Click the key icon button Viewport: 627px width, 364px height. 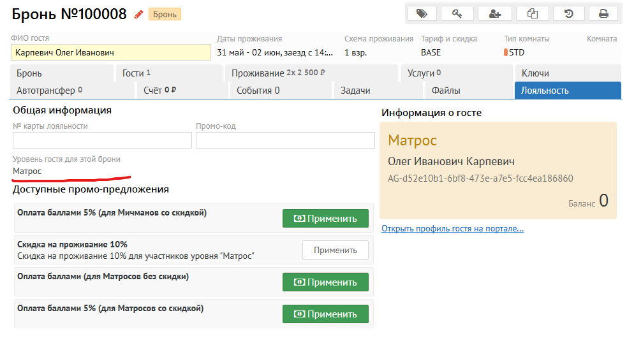(457, 13)
